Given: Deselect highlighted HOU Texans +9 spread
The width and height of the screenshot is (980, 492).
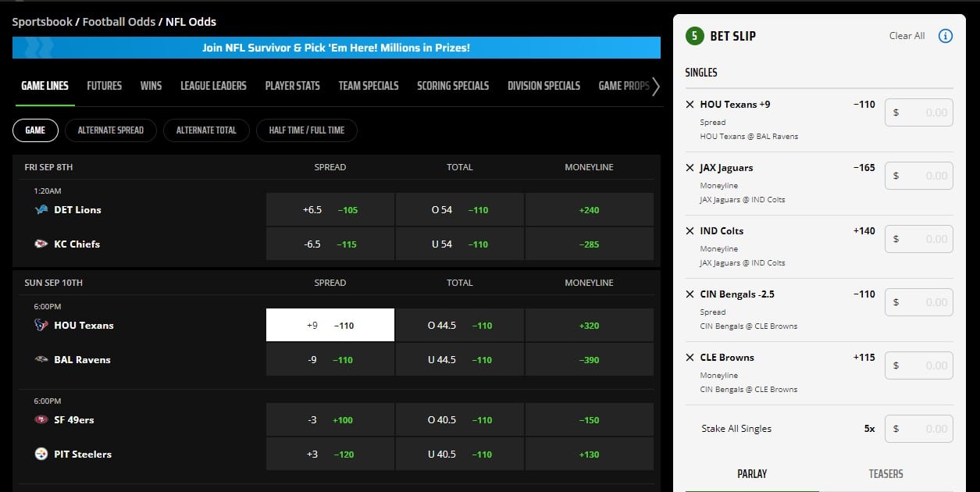Looking at the screenshot, I should [x=330, y=325].
